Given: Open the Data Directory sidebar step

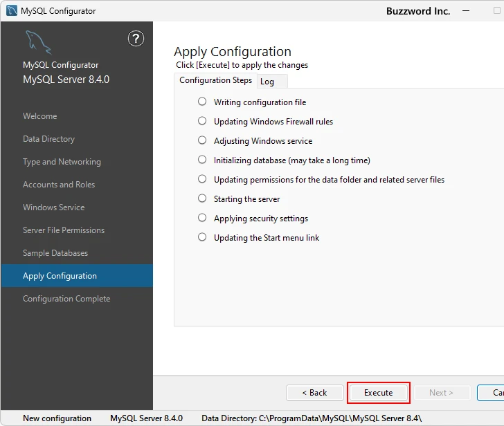Looking at the screenshot, I should 49,139.
